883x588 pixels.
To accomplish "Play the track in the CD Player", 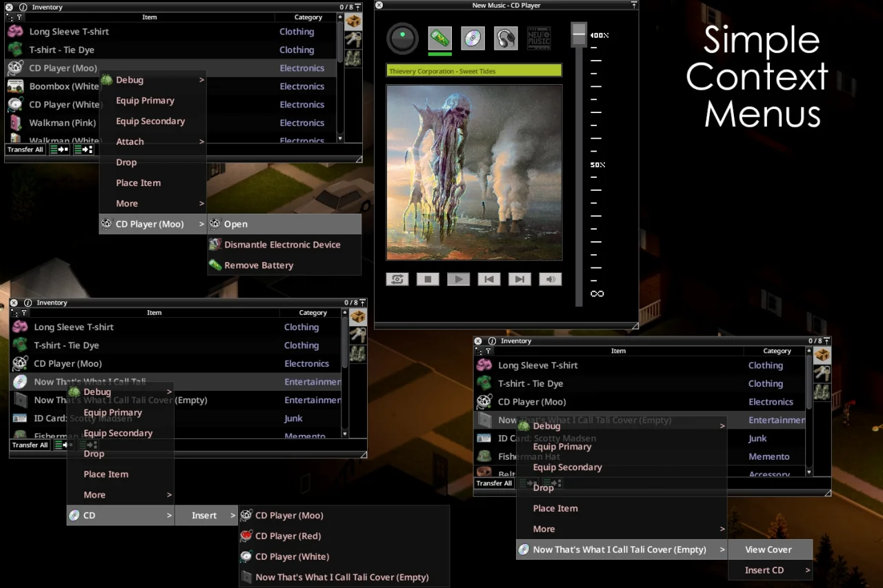I will pyautogui.click(x=458, y=279).
